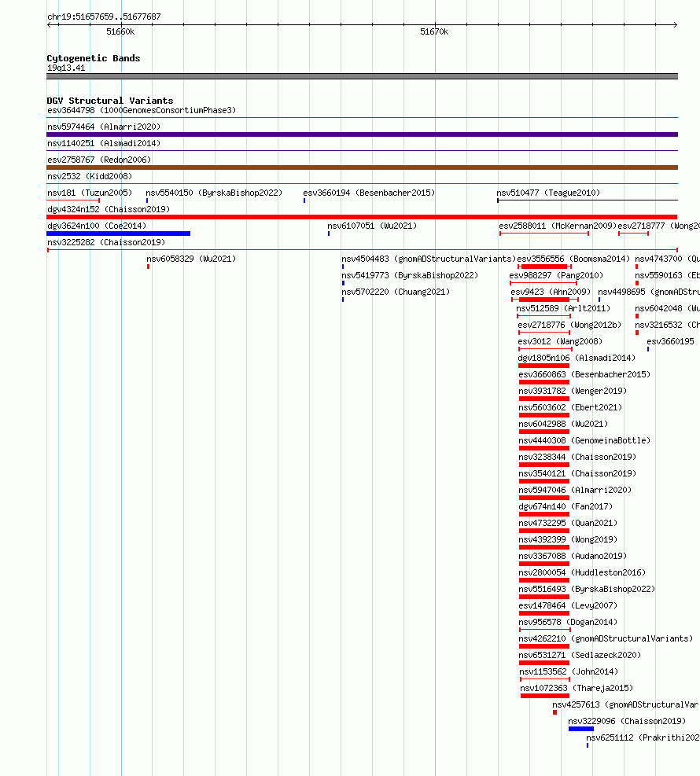Select the nsv512589 (Arlt2011) variant label
Screen dimensions: 700x776
click(563, 308)
